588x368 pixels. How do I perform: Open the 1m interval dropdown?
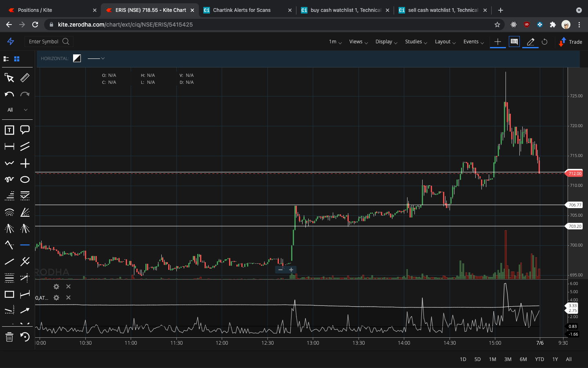pos(334,42)
